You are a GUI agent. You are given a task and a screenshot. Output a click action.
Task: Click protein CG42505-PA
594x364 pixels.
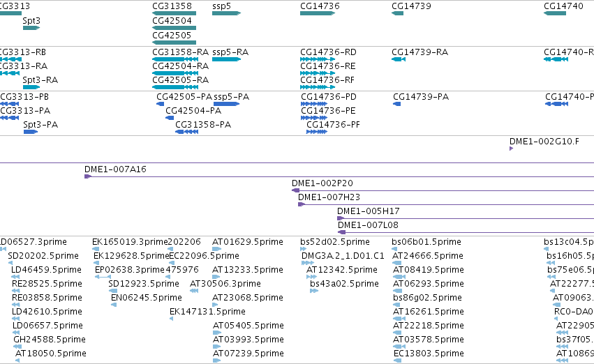[161, 104]
